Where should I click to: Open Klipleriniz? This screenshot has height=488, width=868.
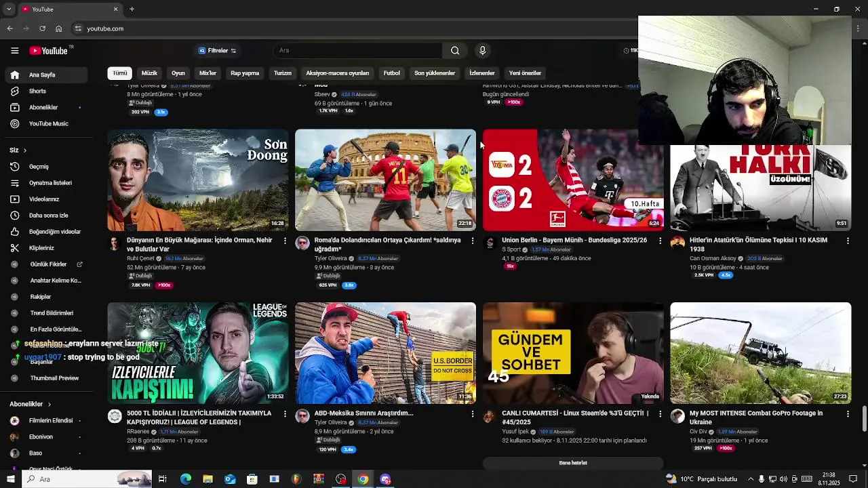click(x=43, y=248)
